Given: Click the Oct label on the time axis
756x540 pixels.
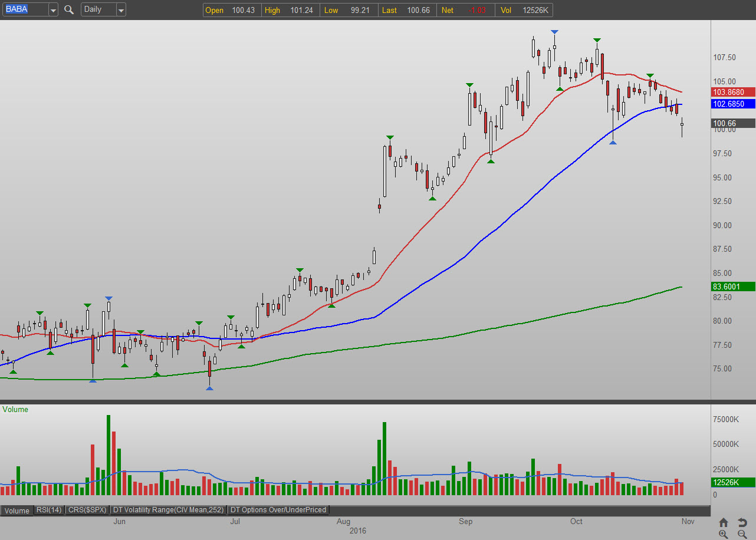Looking at the screenshot, I should pyautogui.click(x=576, y=522).
